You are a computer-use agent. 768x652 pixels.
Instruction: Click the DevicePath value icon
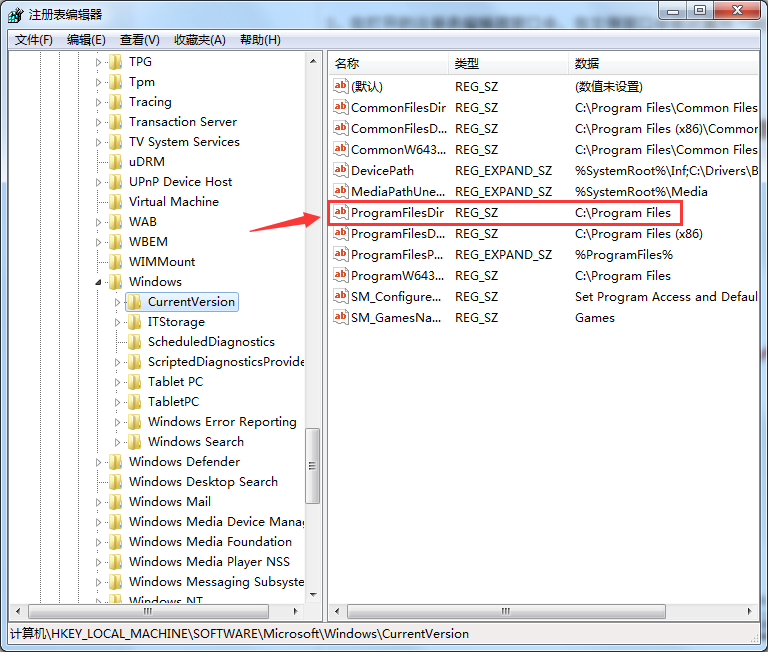(340, 170)
